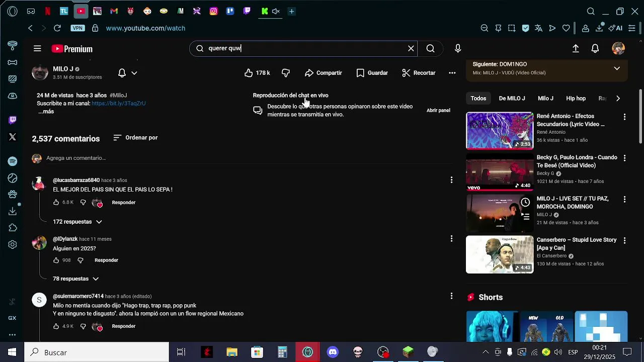Add MILO J LIVE SET to watch later
Viewport: 644px width, 362px height.
pyautogui.click(x=525, y=202)
